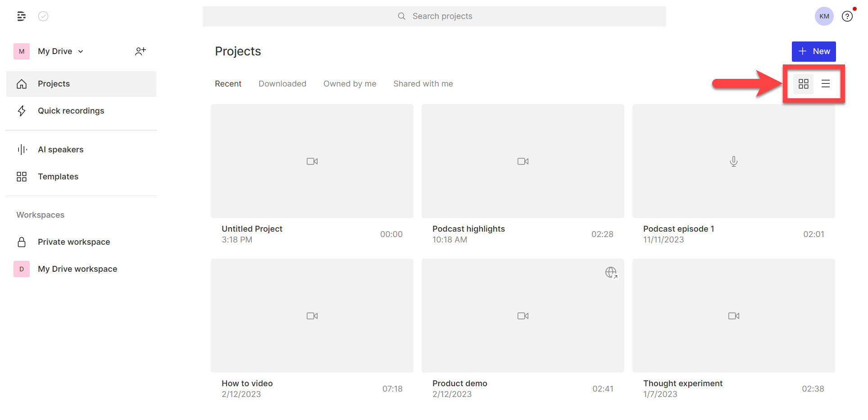Open Private workspace
868x420 pixels.
(81, 242)
